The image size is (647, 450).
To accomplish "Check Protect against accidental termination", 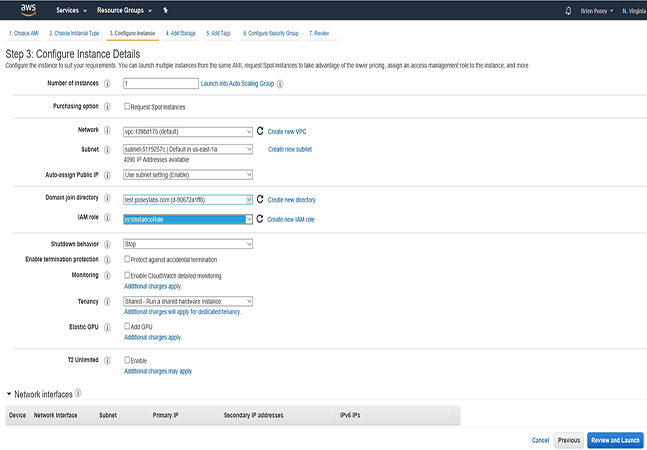I will (127, 260).
